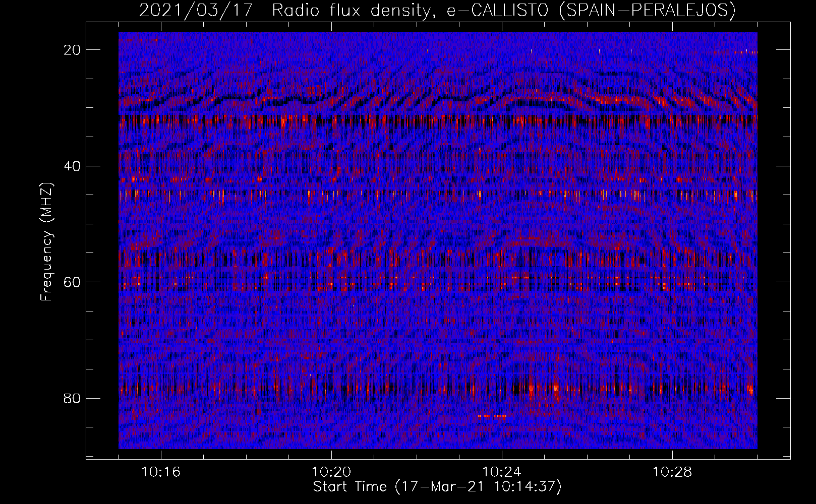Screen dimensions: 816x504
Task: Click the '40' frequency tick label
Action: coord(73,166)
